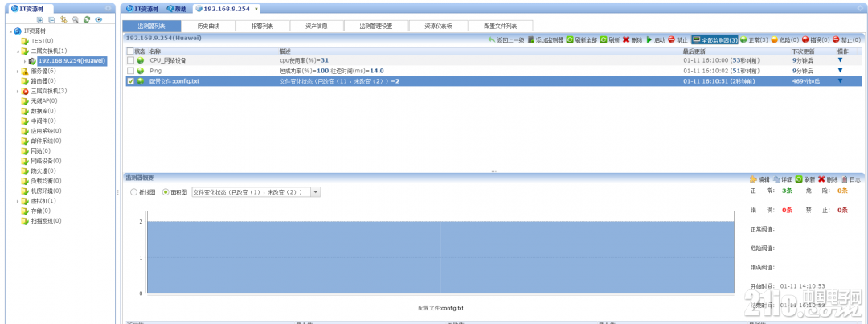Click 详细 details in the 监测器概要 panel

tap(783, 179)
